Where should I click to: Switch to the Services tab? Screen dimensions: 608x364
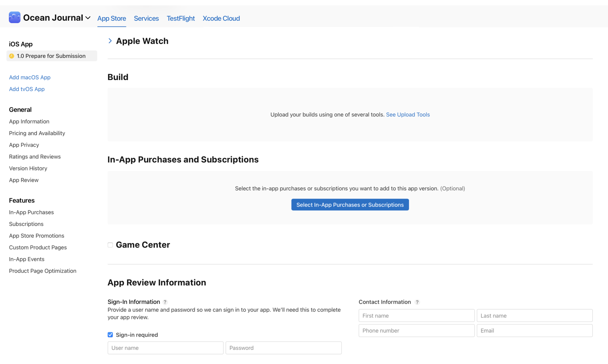(146, 18)
